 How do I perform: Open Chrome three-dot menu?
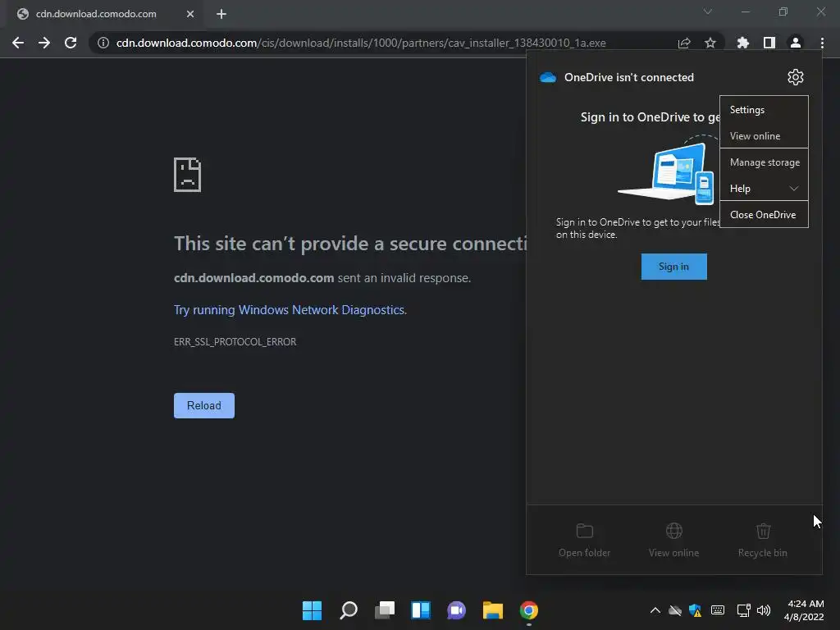pyautogui.click(x=822, y=43)
